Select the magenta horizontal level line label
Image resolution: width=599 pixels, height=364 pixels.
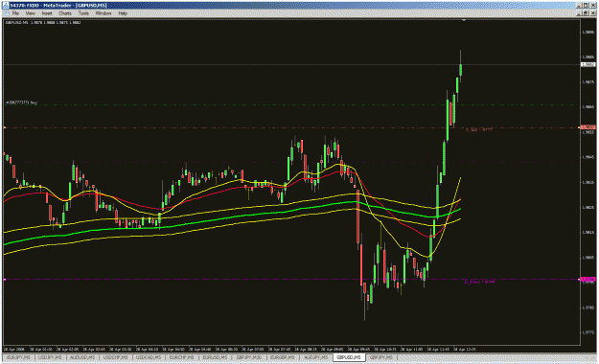tap(479, 282)
